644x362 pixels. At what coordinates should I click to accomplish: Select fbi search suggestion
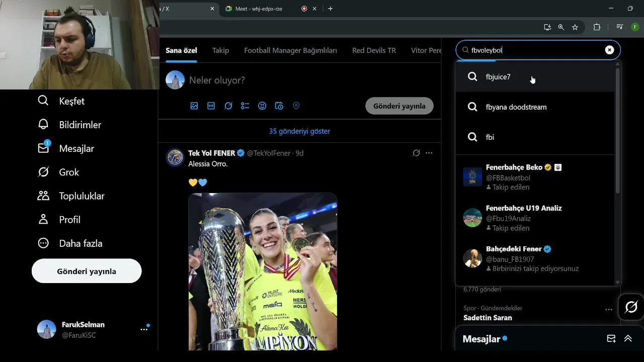tap(535, 137)
